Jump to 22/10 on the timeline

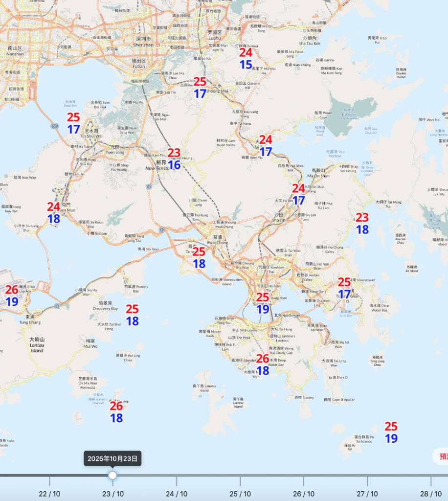(x=49, y=494)
